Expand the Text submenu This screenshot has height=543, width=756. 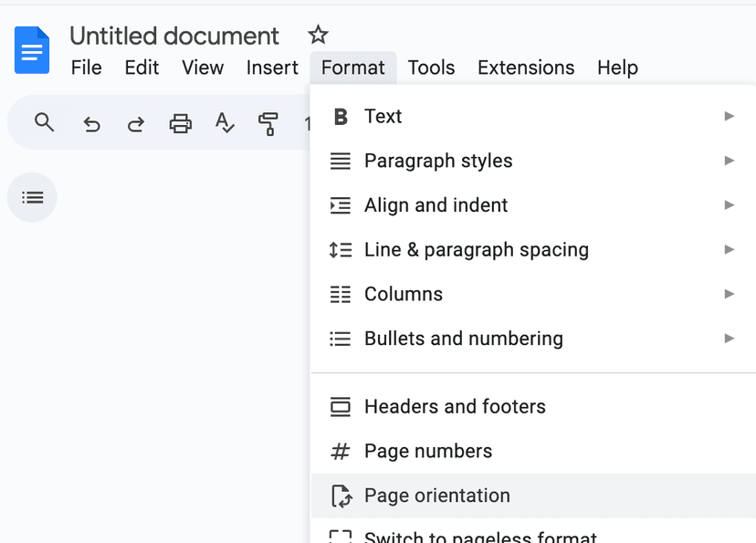coord(383,116)
